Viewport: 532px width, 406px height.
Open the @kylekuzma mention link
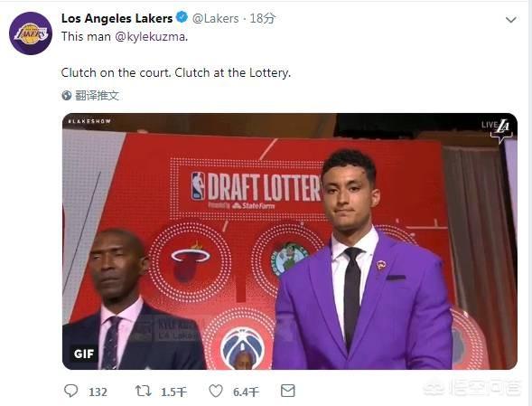152,36
